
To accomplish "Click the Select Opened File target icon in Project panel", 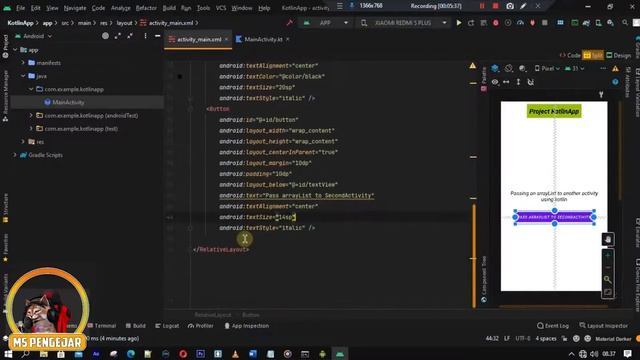I will (105, 36).
